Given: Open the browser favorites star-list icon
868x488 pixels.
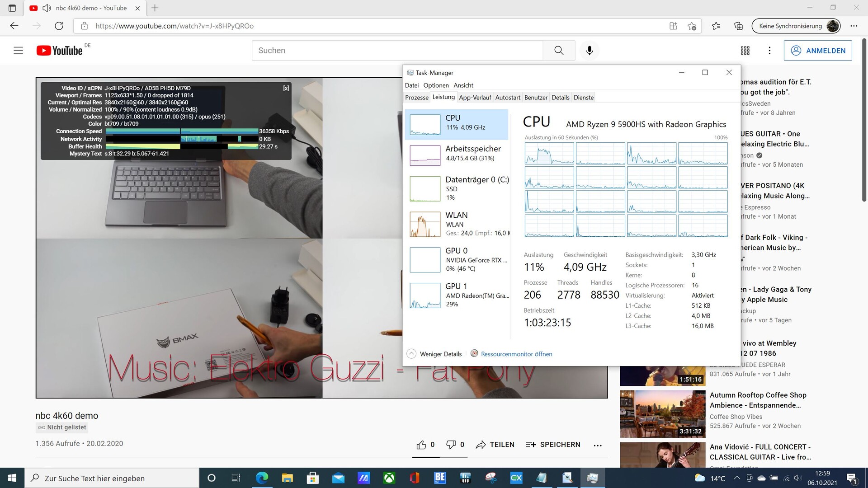Looking at the screenshot, I should 716,26.
